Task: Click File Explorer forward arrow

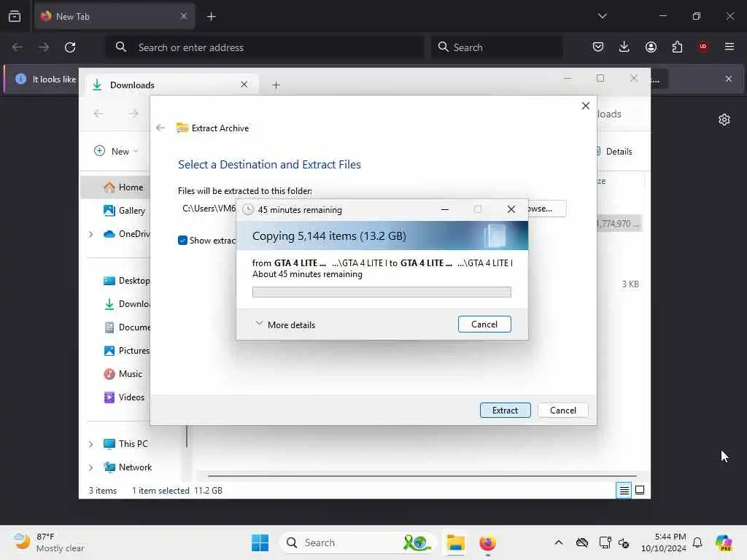Action: [x=133, y=113]
